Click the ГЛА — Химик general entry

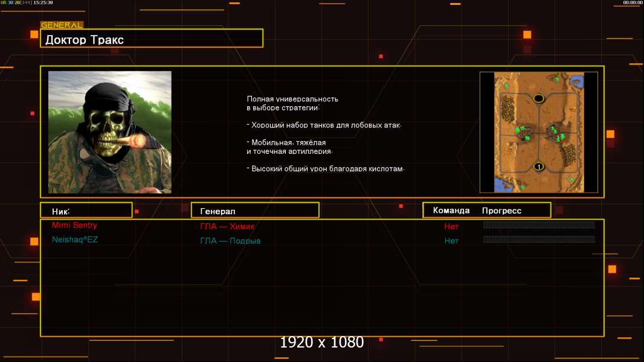(x=227, y=226)
